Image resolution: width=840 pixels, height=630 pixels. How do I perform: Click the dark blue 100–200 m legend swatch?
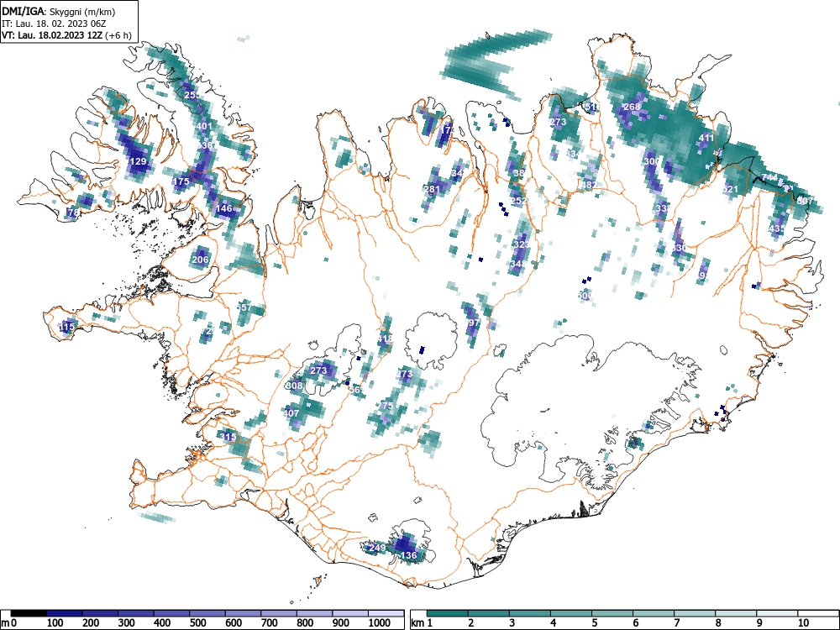point(65,613)
